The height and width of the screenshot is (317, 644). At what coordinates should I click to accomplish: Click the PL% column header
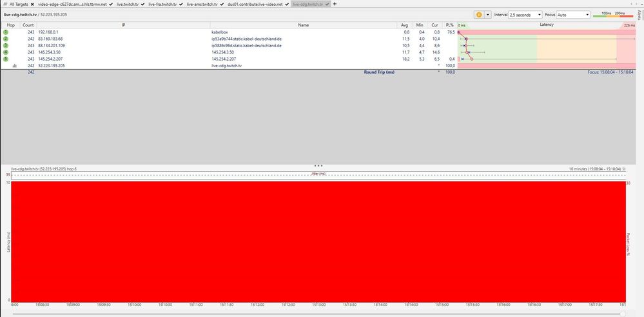pos(449,25)
